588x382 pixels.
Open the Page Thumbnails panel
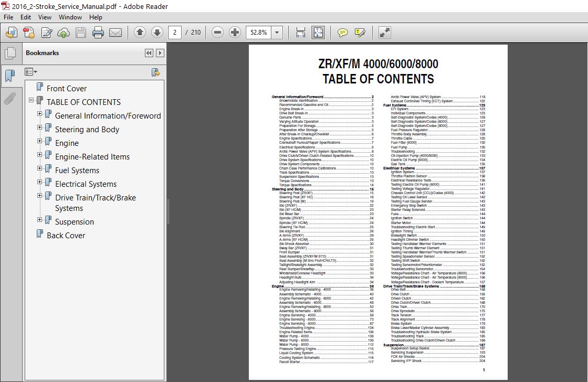click(x=10, y=53)
